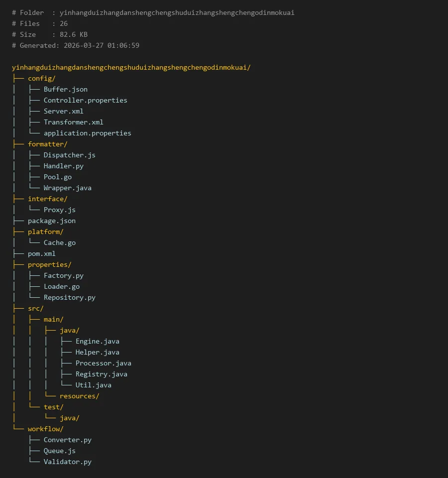Open package.json at root level

51,221
